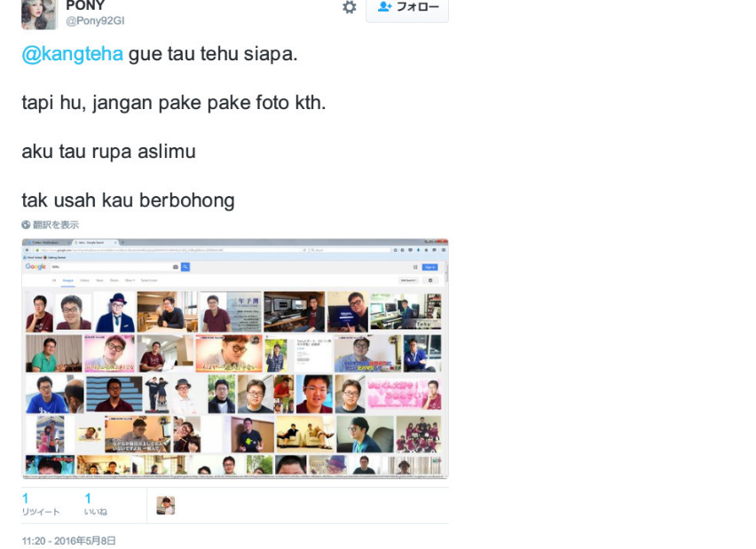This screenshot has width=756, height=549.
Task: Open the avatar of the user who liked
Action: (x=165, y=506)
